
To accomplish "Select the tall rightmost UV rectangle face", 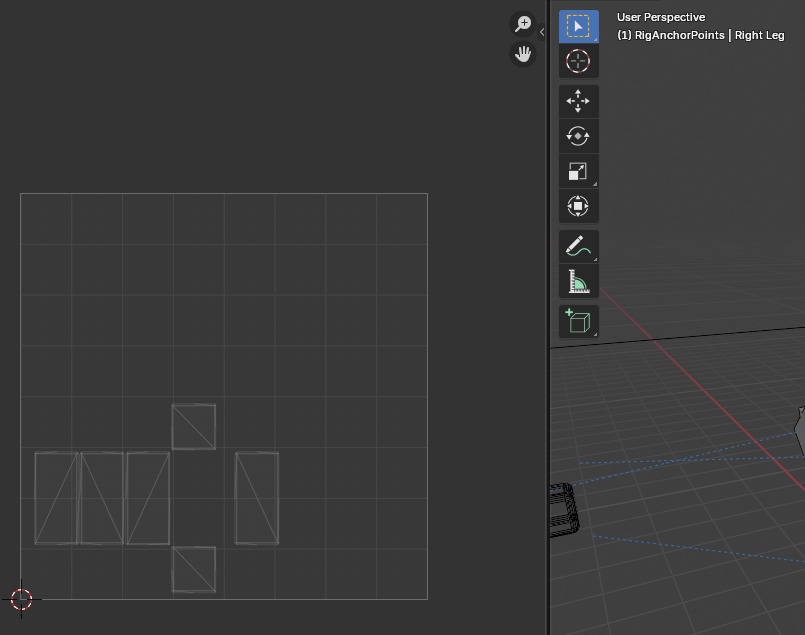I will pyautogui.click(x=256, y=497).
